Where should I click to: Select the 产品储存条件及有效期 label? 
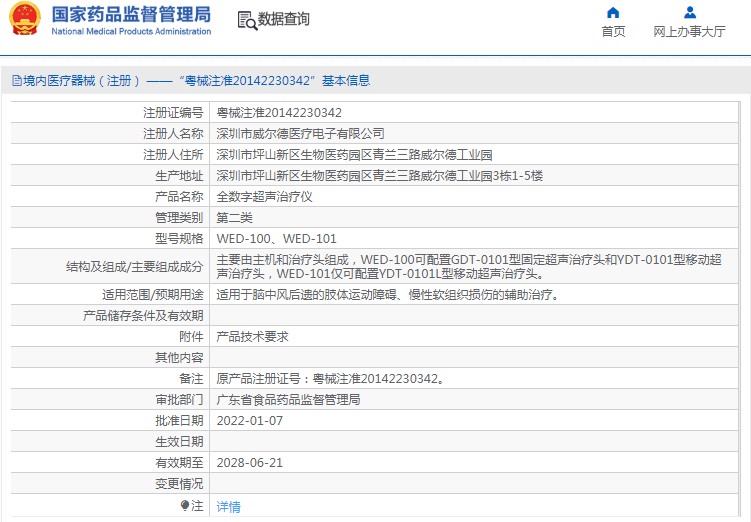click(x=143, y=316)
